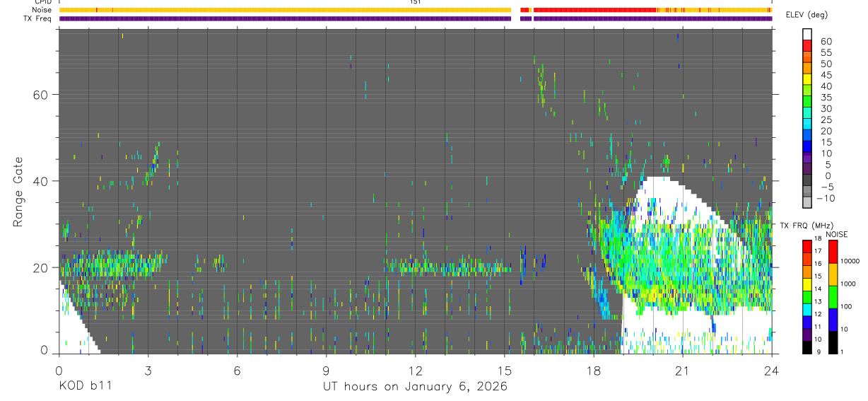Click the '55' label on ELEV color bar
The width and height of the screenshot is (868, 401).
click(x=826, y=53)
